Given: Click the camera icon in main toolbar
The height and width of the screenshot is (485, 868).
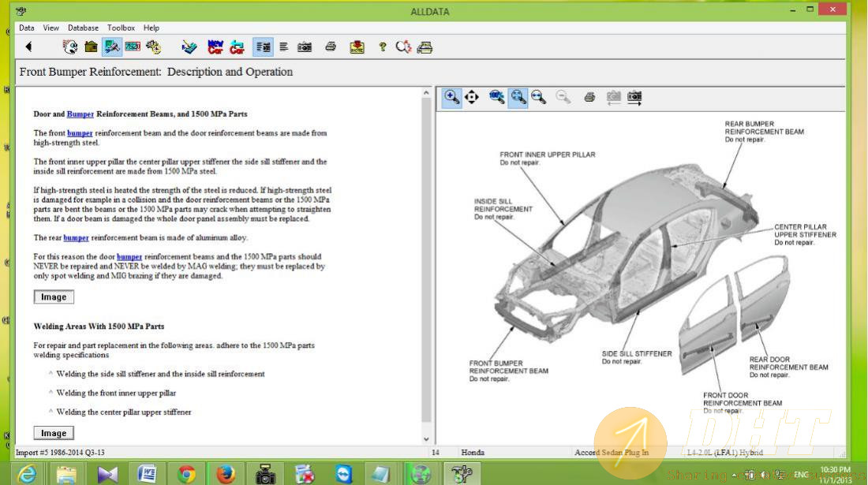Looking at the screenshot, I should [x=305, y=47].
